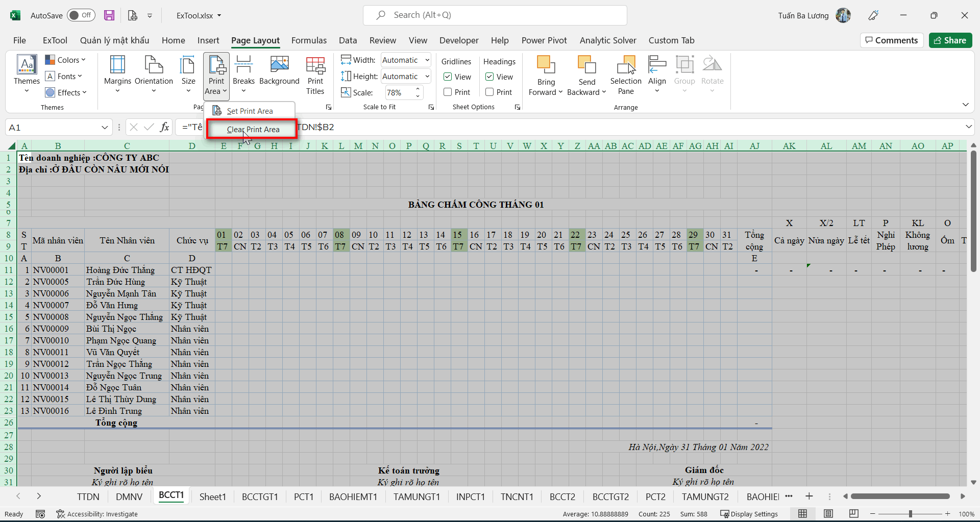Open the Selection Pane
Image resolution: width=980 pixels, height=522 pixels.
(626, 74)
